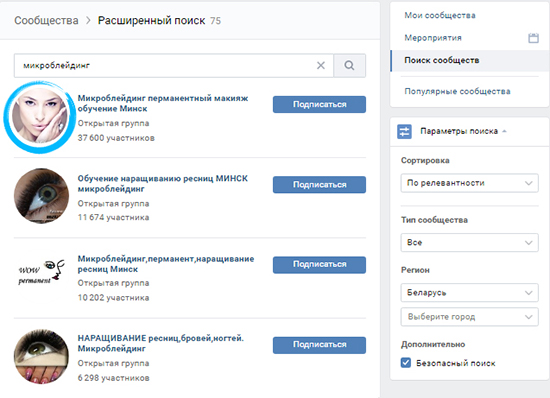550x398 pixels.
Task: Subscribe to НАРАЩИВАНИЕ ресниц,бровей,ногтей group
Action: click(x=319, y=345)
